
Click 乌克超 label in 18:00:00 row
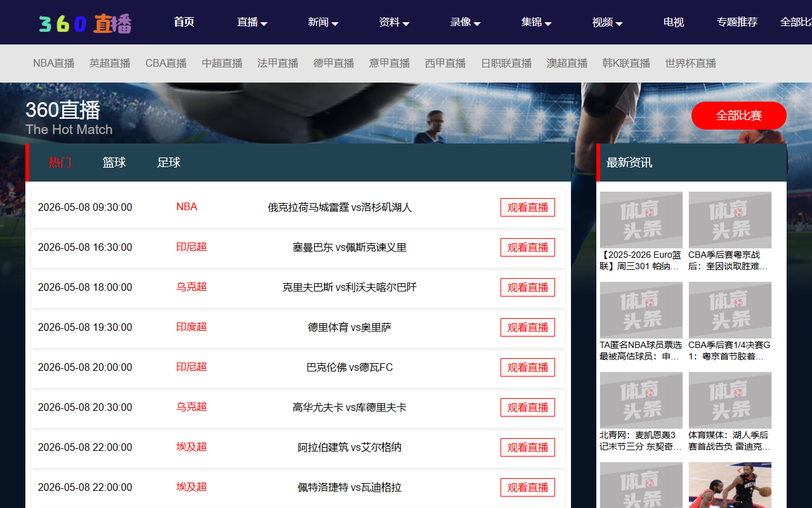[x=192, y=287]
